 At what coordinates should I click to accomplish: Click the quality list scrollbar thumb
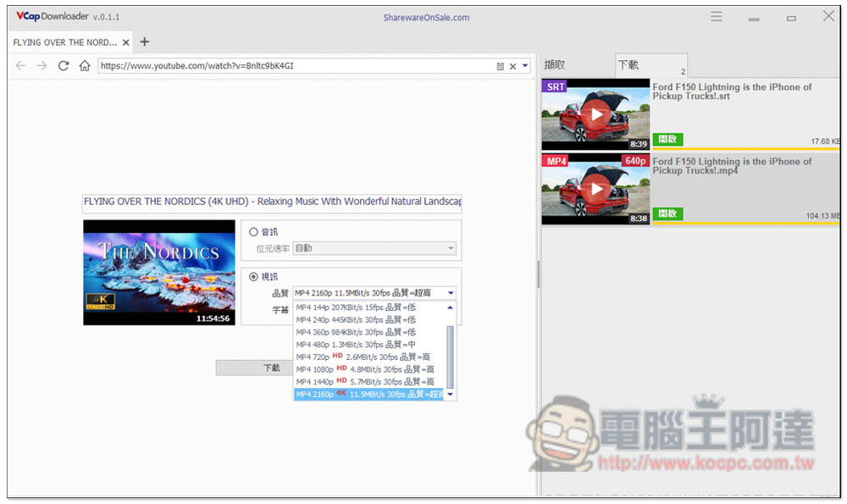[450, 357]
